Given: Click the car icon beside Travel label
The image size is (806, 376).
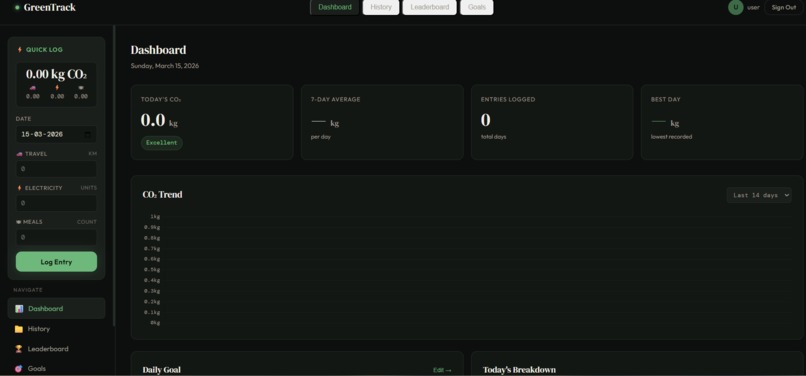Looking at the screenshot, I should [20, 154].
